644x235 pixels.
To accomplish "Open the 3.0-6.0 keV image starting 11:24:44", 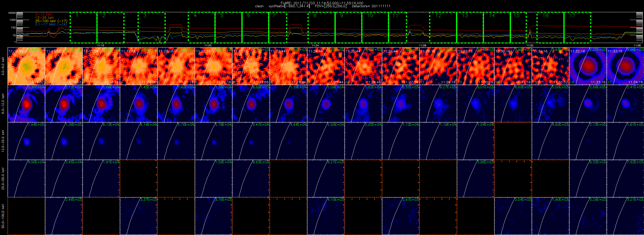I will pyautogui.click(x=326, y=66).
